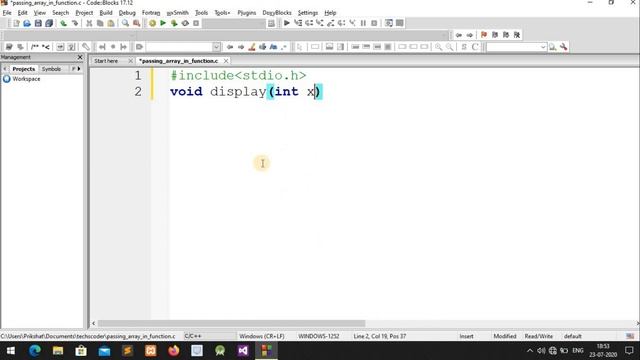640x360 pixels.
Task: Click the Toggle bookmark flag icon
Action: pyautogui.click(x=484, y=35)
